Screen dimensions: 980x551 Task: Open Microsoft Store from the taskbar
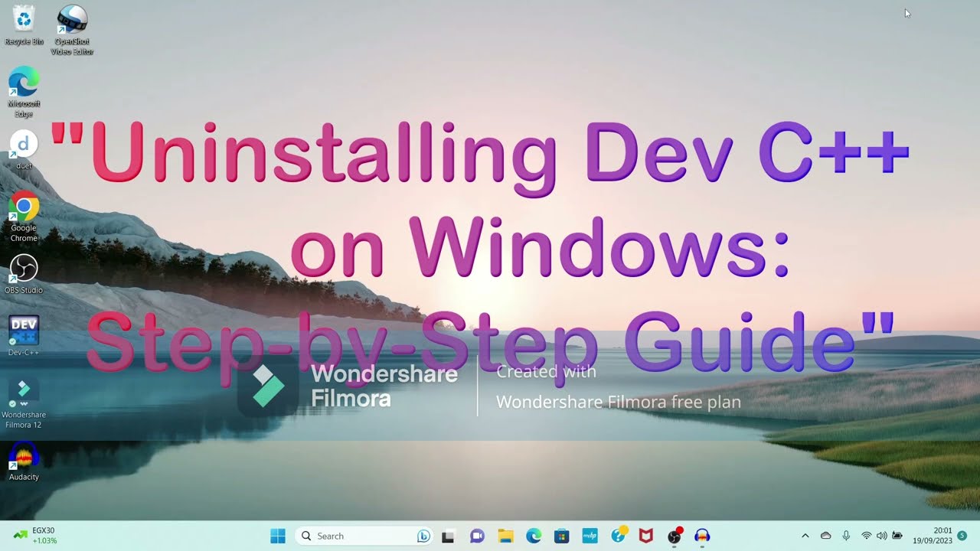tap(562, 536)
